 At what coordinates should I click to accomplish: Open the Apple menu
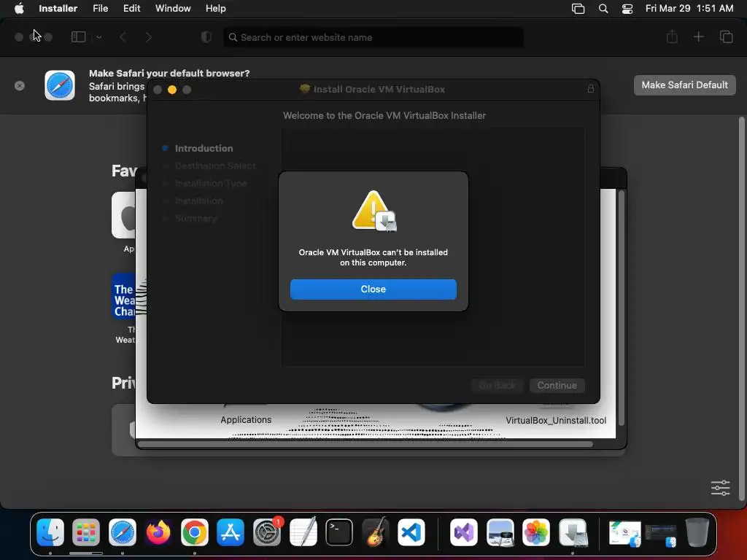[19, 8]
